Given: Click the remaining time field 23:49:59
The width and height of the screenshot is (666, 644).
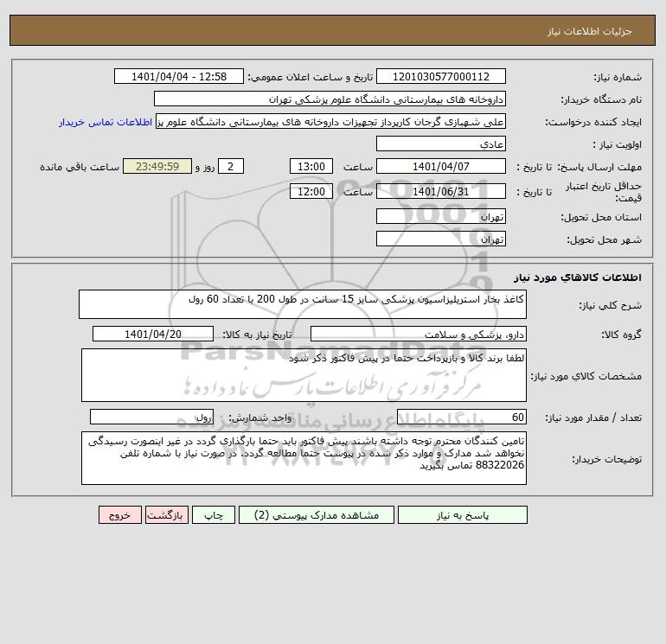Looking at the screenshot, I should [157, 167].
